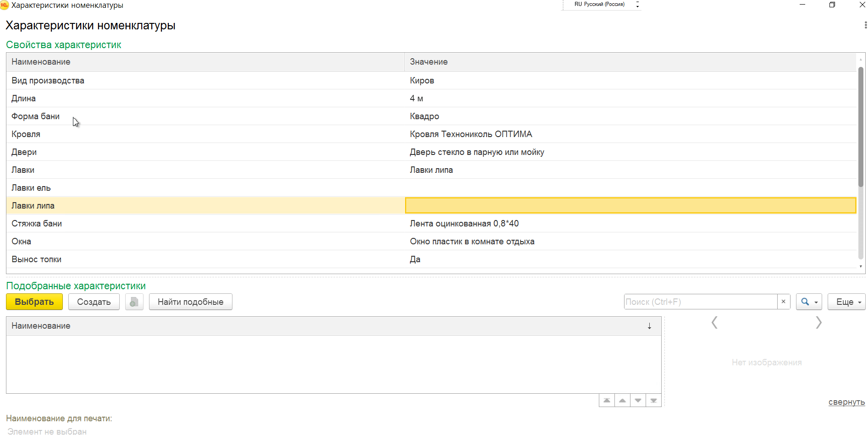Open the Еще dropdown menu
868x435 pixels.
coord(846,302)
